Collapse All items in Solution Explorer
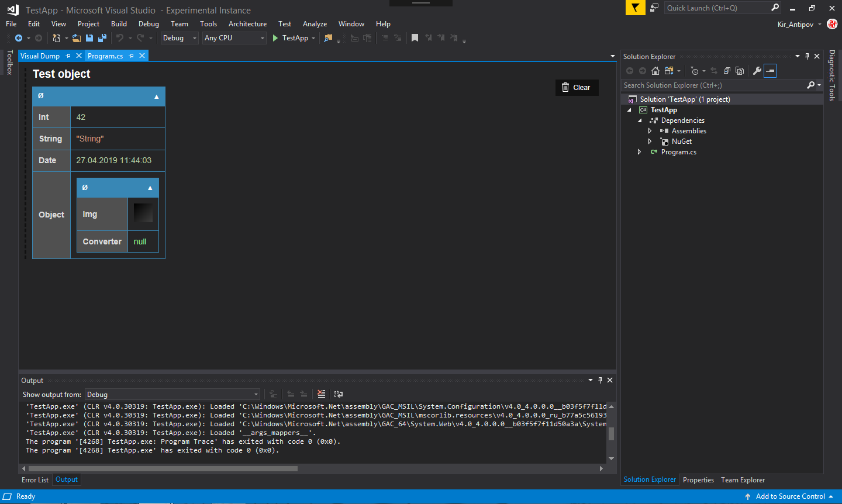The width and height of the screenshot is (842, 504). pyautogui.click(x=727, y=71)
